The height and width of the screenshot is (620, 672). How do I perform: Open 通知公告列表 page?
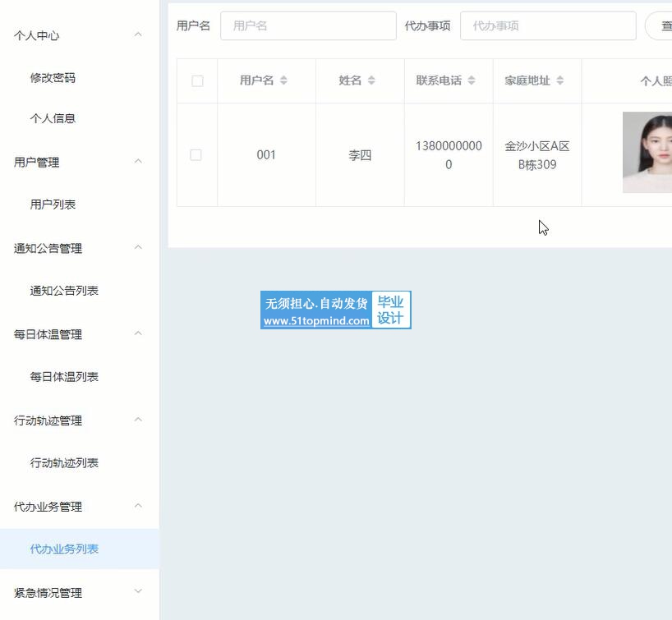click(x=64, y=291)
